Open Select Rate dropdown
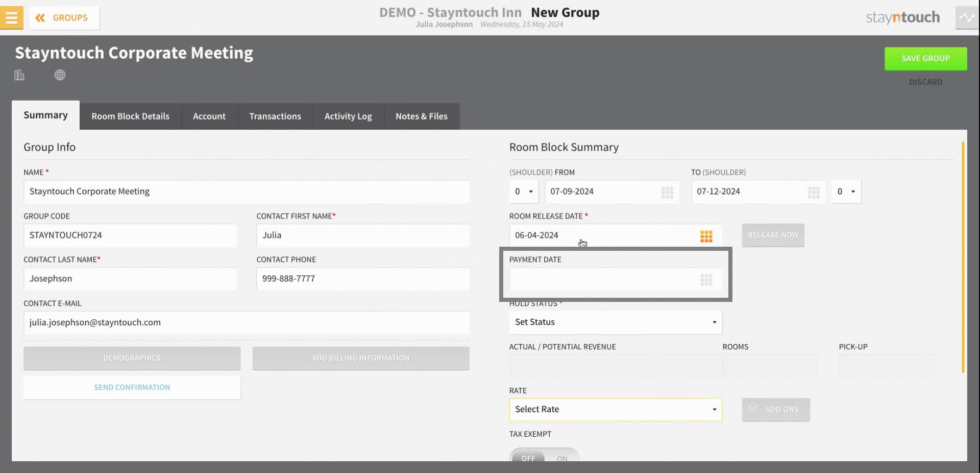This screenshot has width=980, height=473. click(x=616, y=410)
